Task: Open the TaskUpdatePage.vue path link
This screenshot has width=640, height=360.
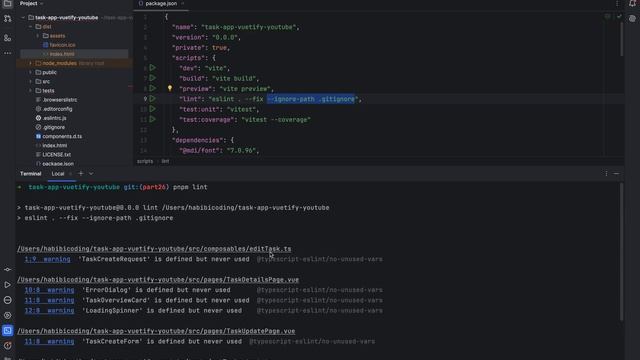Action: [x=156, y=331]
